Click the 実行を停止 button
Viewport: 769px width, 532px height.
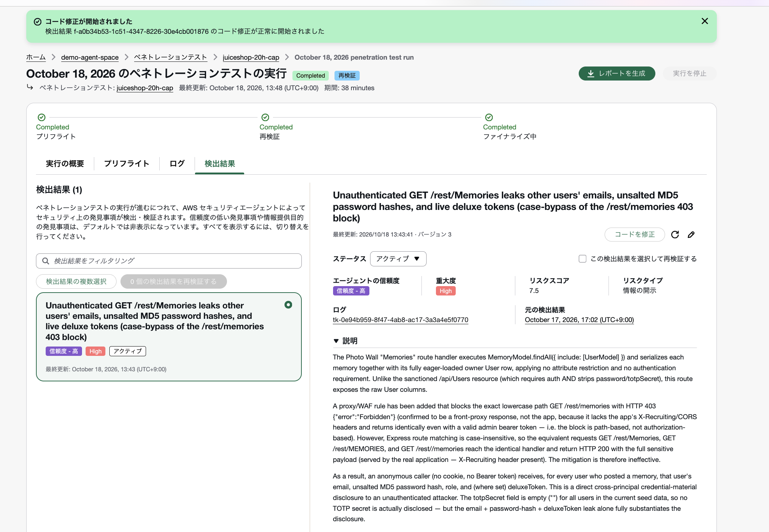[690, 74]
